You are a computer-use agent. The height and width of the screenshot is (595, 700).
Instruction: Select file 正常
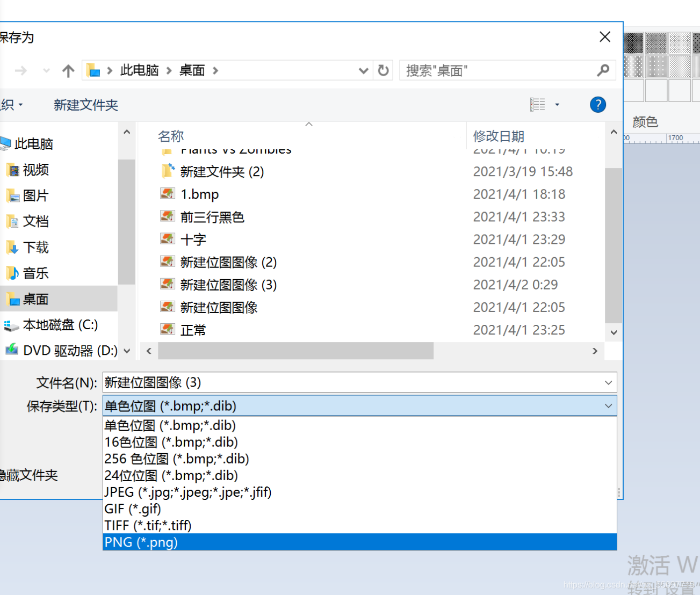193,330
